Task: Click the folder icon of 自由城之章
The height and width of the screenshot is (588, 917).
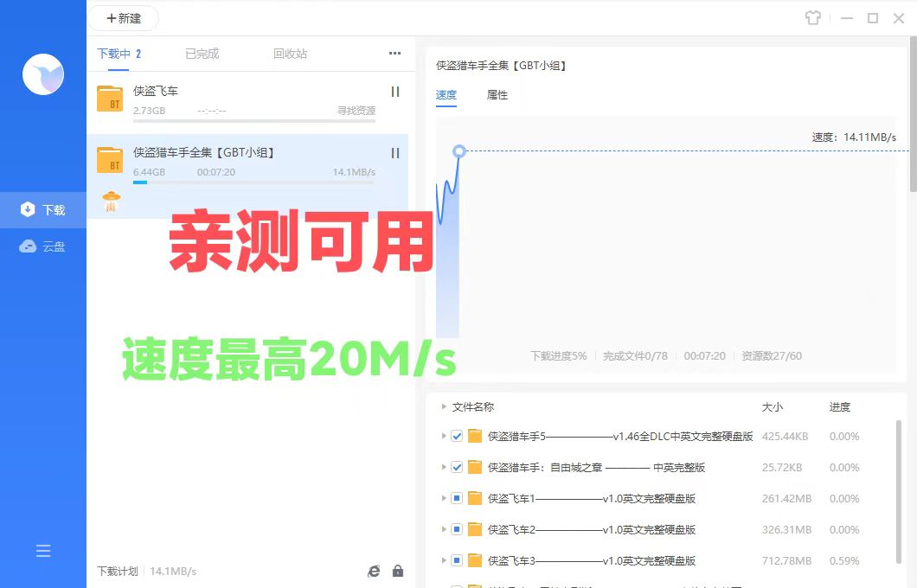Action: pyautogui.click(x=475, y=467)
